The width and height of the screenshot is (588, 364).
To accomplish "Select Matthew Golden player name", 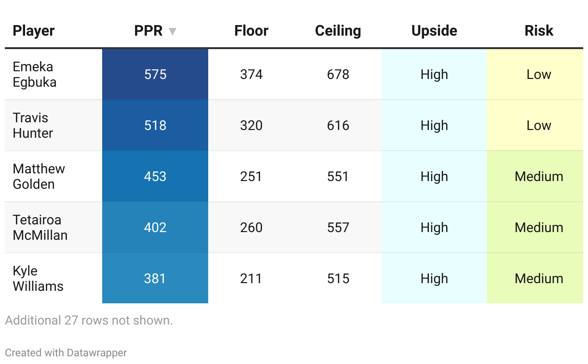I will (39, 177).
